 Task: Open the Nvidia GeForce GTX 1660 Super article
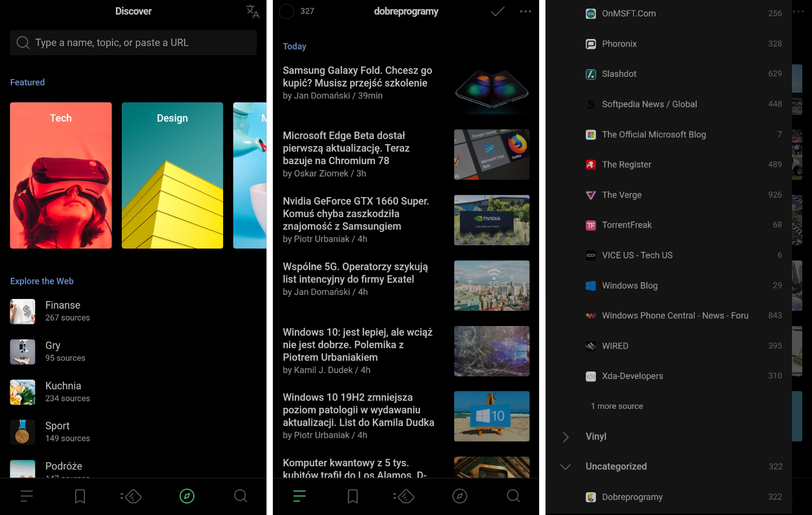pyautogui.click(x=406, y=220)
